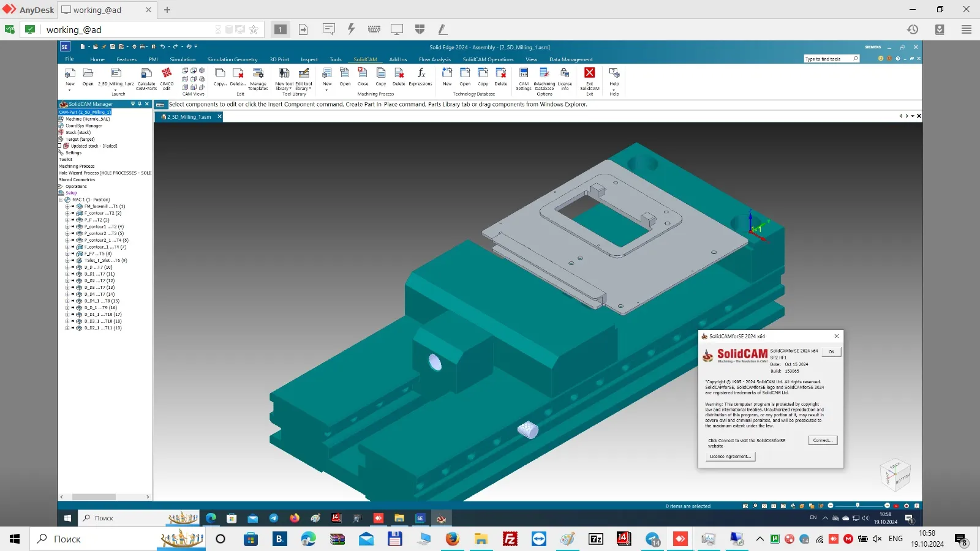Click OK in SolidCAMforSE dialog
This screenshot has height=551, width=980.
point(831,352)
